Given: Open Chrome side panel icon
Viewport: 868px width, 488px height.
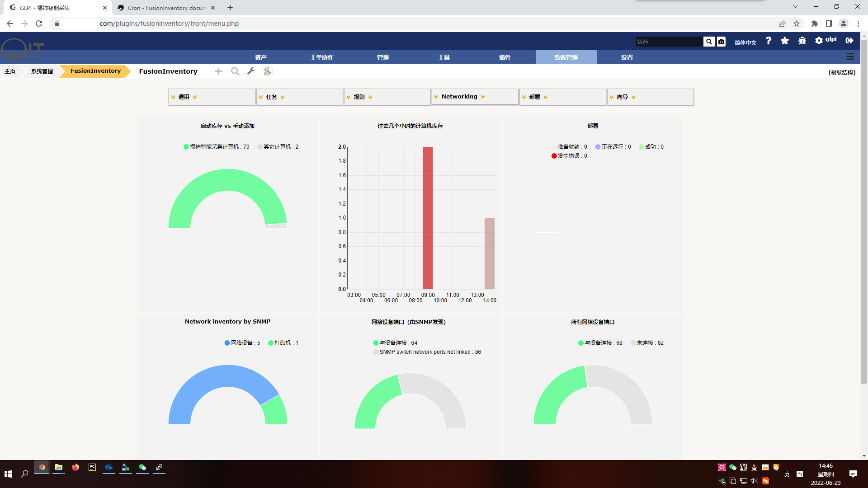Looking at the screenshot, I should tap(829, 23).
